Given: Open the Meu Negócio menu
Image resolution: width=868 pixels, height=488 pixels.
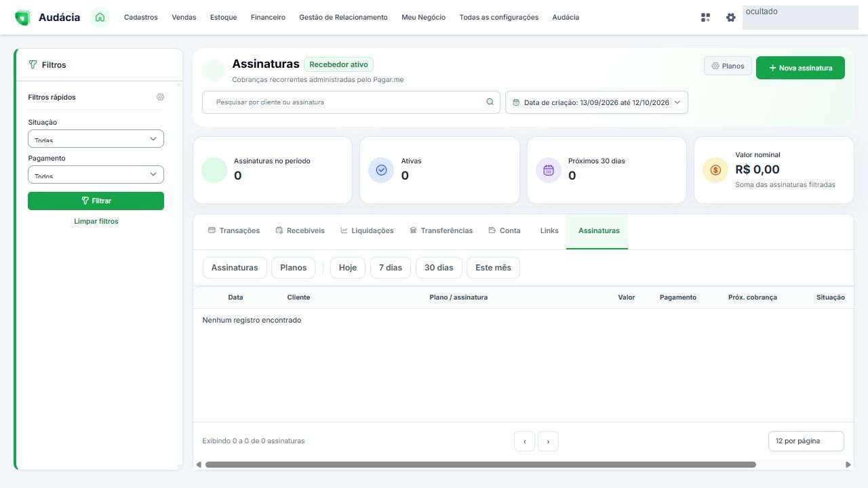Looking at the screenshot, I should coord(424,18).
